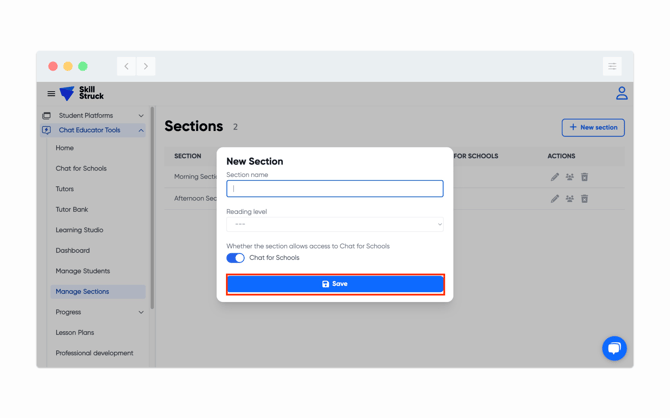Delete Afternoon Section with the trash icon
The image size is (670, 418).
(x=585, y=198)
